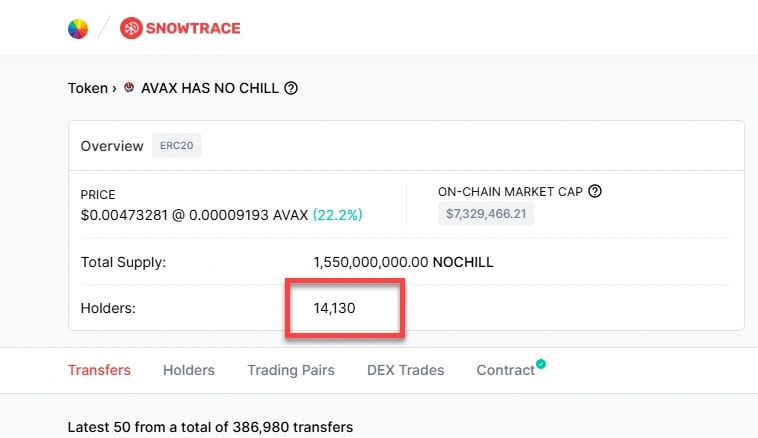The width and height of the screenshot is (758, 438).
Task: Click help icon beside AVAX HAS NO CHILL
Action: [291, 88]
